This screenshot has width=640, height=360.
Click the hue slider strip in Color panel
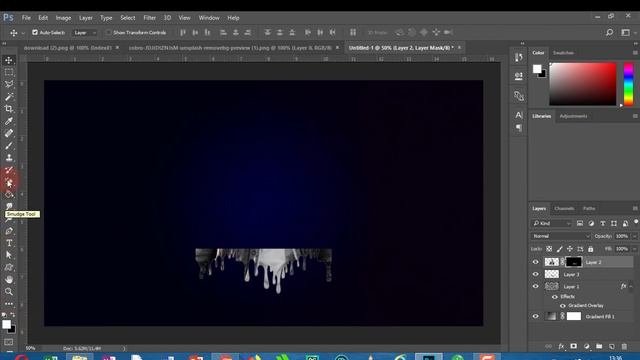pyautogui.click(x=629, y=84)
